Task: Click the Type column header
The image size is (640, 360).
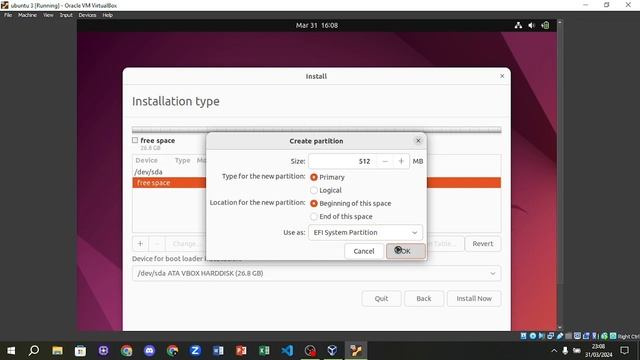Action: coord(182,160)
